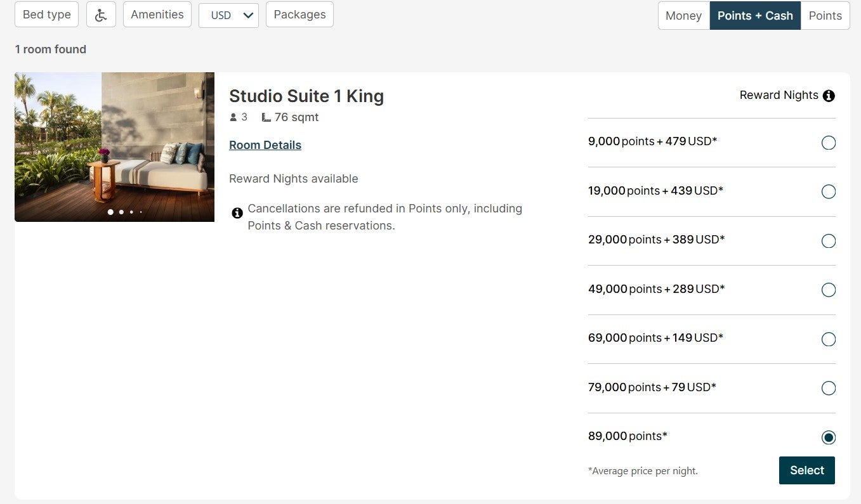Open the Room Details link

click(265, 145)
